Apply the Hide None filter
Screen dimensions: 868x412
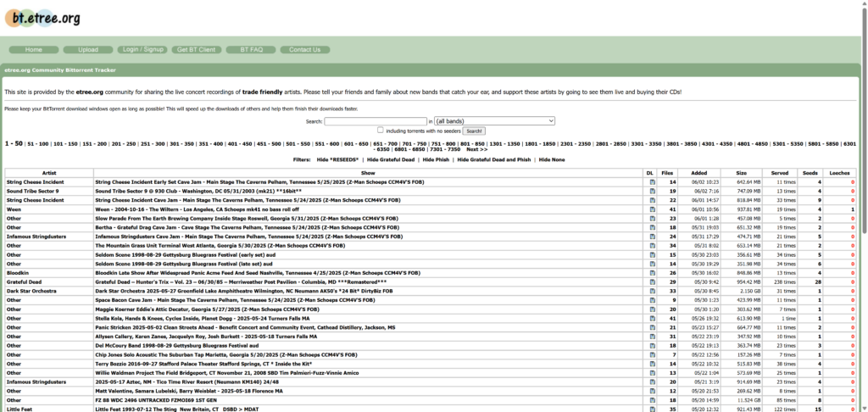click(x=552, y=159)
